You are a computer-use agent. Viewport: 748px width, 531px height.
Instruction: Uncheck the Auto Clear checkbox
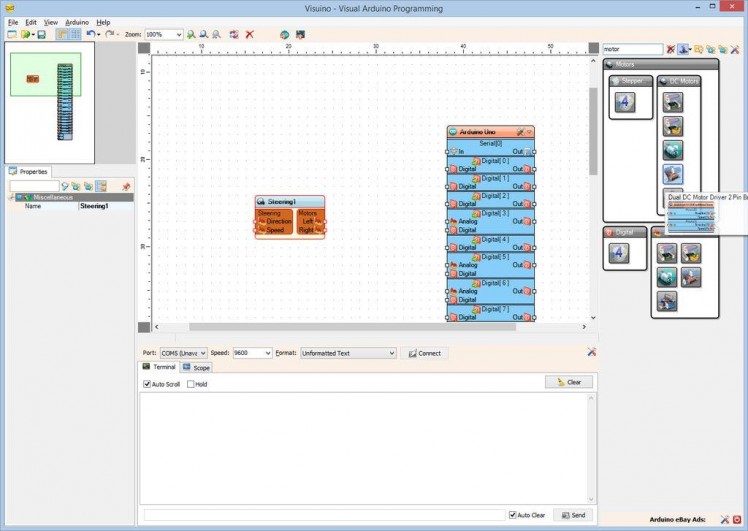(513, 515)
